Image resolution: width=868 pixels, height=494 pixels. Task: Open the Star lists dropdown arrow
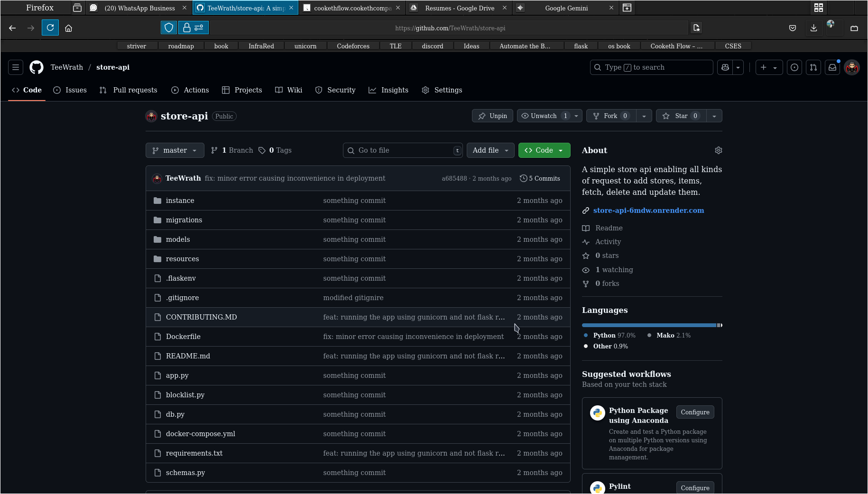[714, 116]
